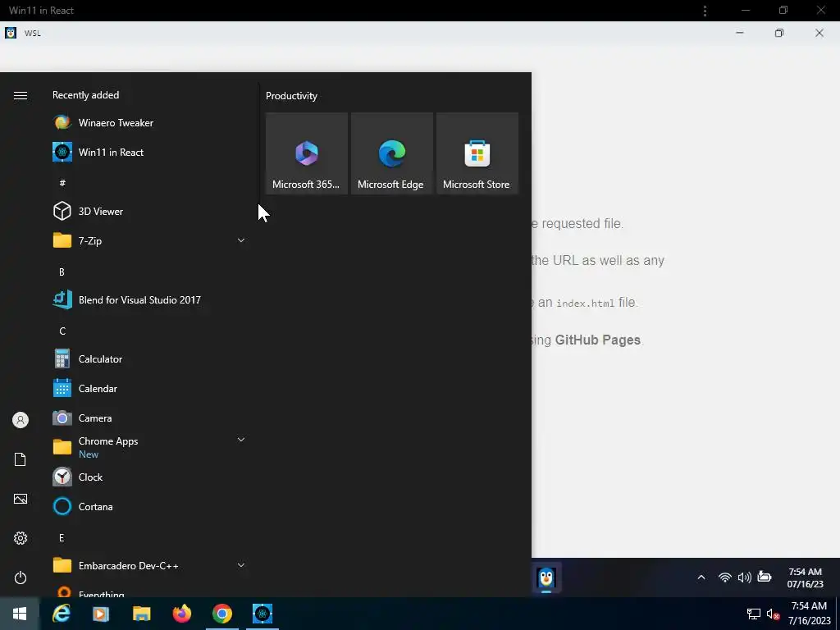Minimize the WSL window
This screenshot has height=630, width=840.
(x=740, y=33)
